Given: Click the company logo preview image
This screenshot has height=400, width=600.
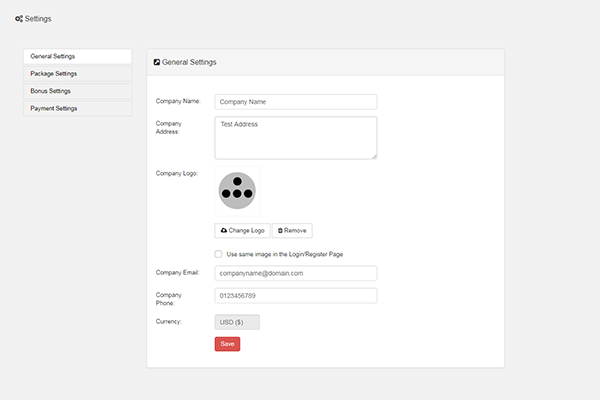Looking at the screenshot, I should (x=237, y=190).
